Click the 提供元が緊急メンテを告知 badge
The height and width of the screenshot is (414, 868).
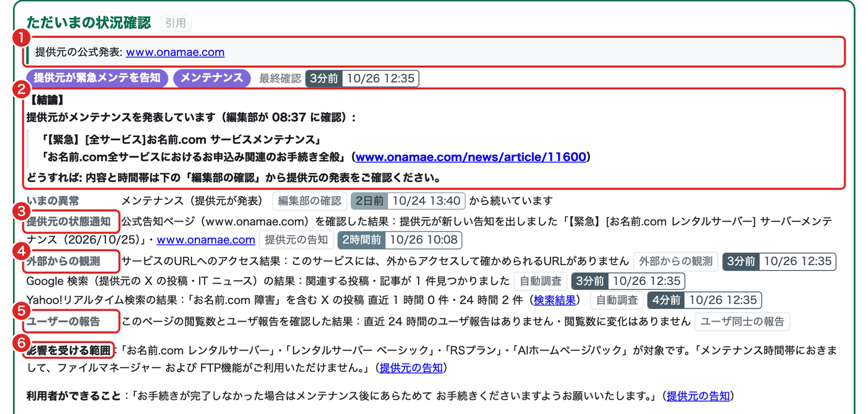[x=97, y=78]
